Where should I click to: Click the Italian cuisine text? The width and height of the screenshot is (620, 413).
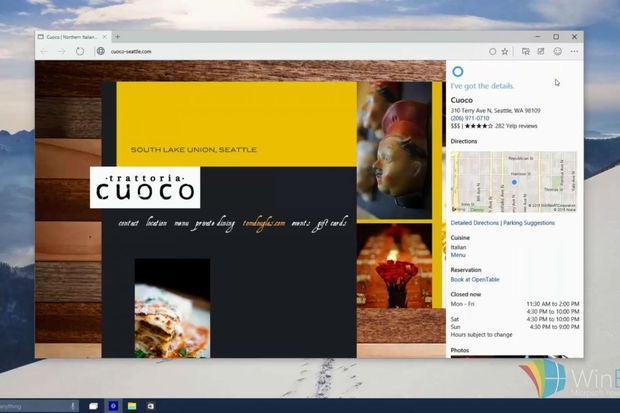(458, 247)
